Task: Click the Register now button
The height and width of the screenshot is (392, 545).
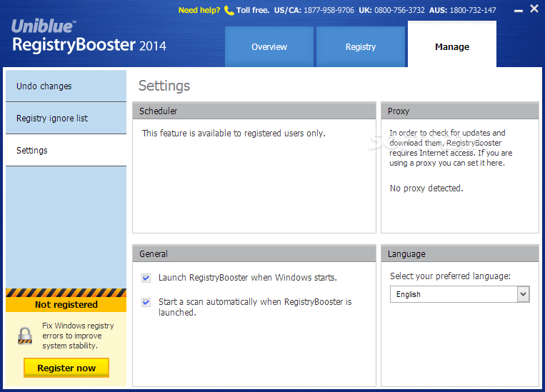Action: tap(66, 368)
